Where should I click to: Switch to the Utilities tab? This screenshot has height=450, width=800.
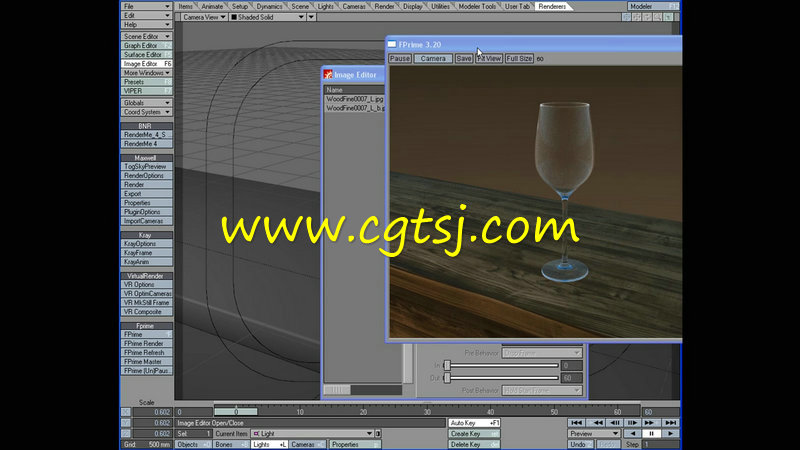pyautogui.click(x=440, y=7)
